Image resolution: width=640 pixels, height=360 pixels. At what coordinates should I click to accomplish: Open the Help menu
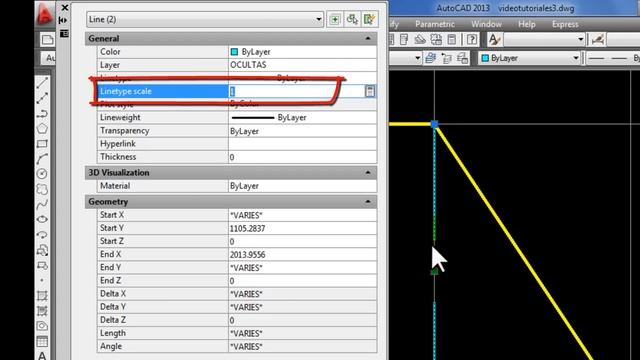pyautogui.click(x=527, y=24)
